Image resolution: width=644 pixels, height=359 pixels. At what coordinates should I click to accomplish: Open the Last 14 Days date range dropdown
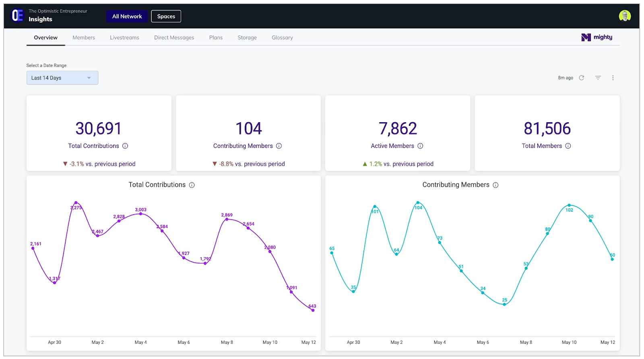[x=62, y=78]
